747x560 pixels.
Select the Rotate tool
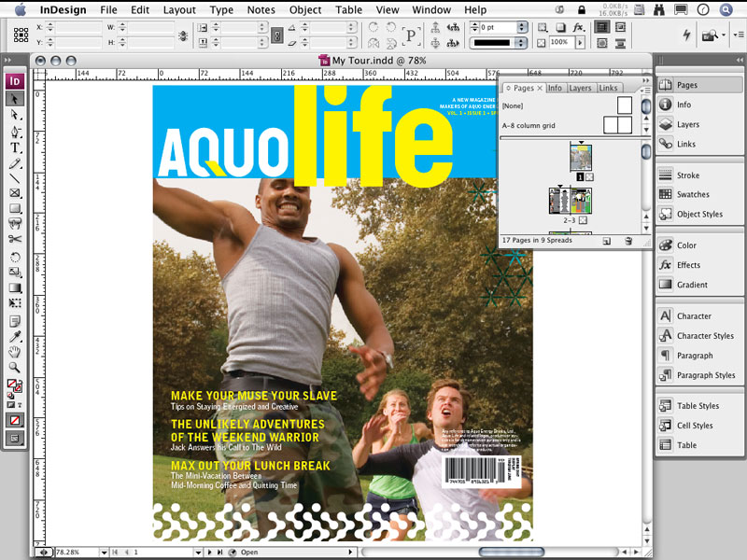15,258
